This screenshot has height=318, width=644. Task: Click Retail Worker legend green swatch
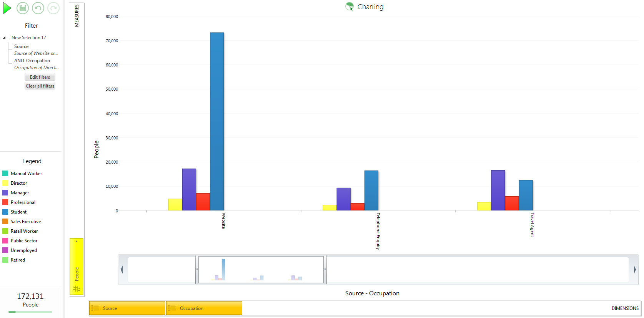(x=5, y=231)
